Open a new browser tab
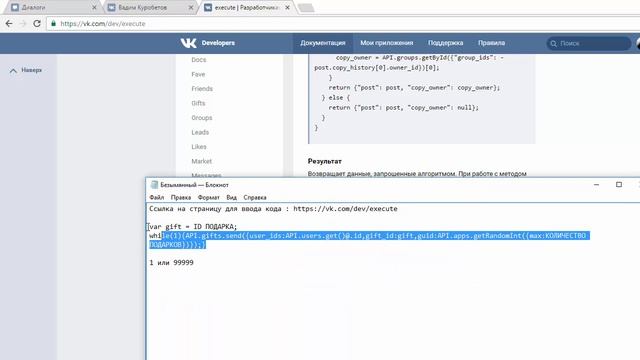The height and width of the screenshot is (360, 640). point(306,8)
